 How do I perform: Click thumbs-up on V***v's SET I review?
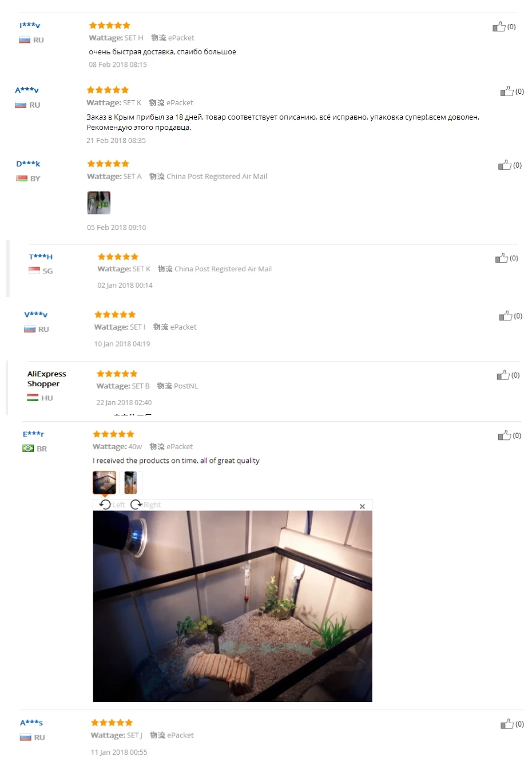(x=506, y=316)
